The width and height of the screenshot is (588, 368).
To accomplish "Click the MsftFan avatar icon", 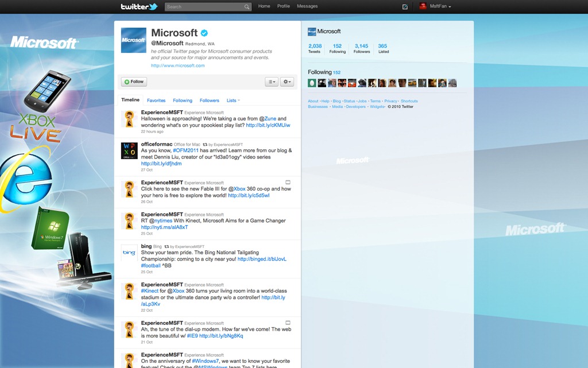I will pyautogui.click(x=423, y=6).
